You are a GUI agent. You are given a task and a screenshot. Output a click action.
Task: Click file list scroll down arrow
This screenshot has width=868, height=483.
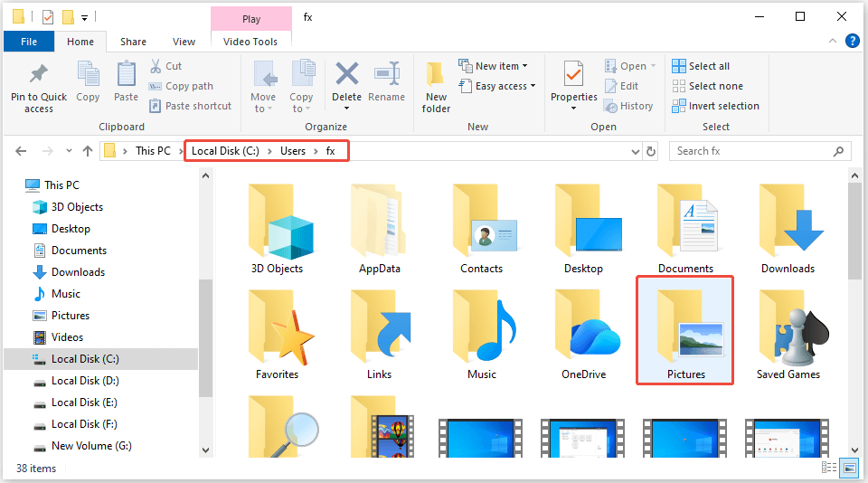[854, 450]
